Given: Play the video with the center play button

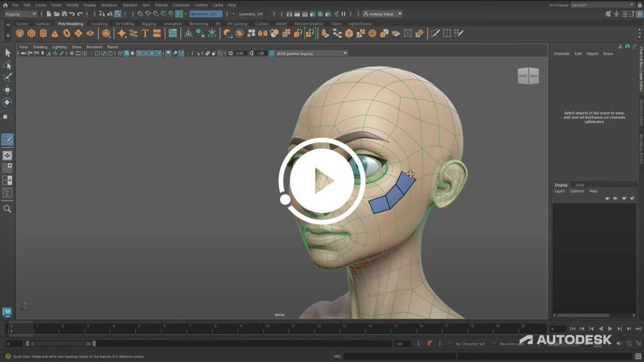Looking at the screenshot, I should (322, 179).
